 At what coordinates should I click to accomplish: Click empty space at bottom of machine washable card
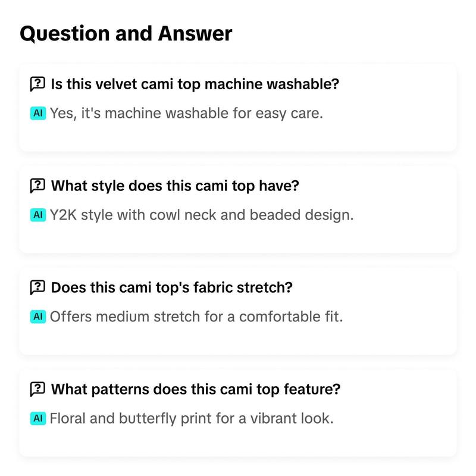pos(237,137)
